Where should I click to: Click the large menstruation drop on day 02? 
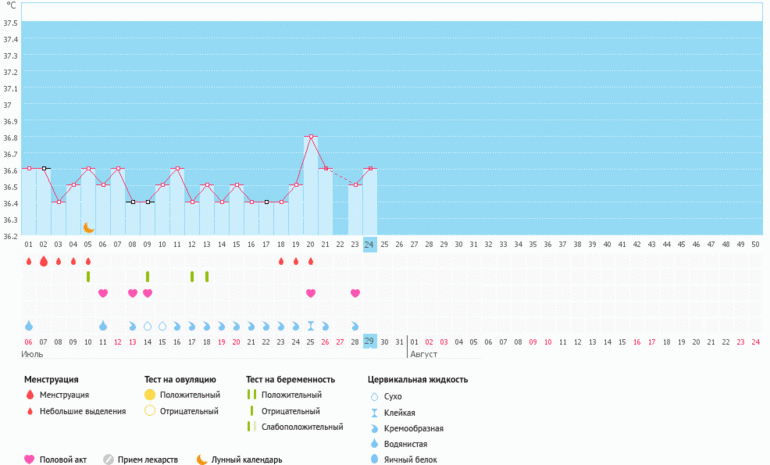43,261
